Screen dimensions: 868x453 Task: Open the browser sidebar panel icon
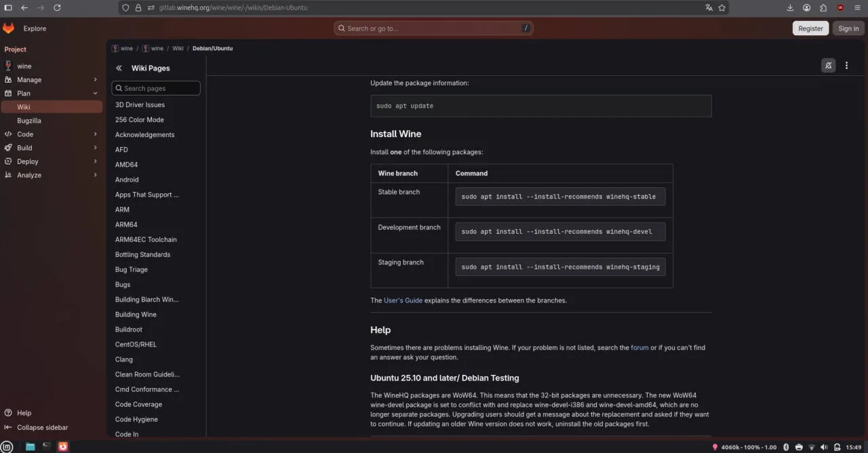[8, 7]
